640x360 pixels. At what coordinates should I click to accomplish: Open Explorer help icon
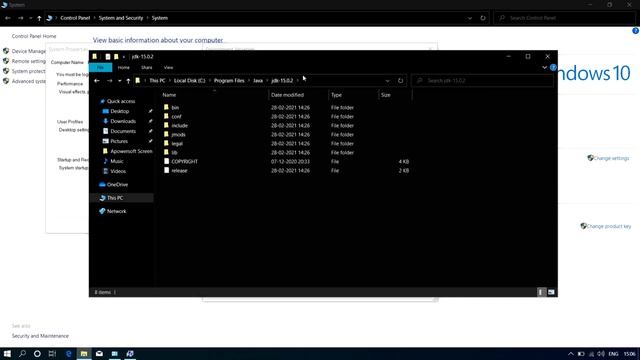553,67
